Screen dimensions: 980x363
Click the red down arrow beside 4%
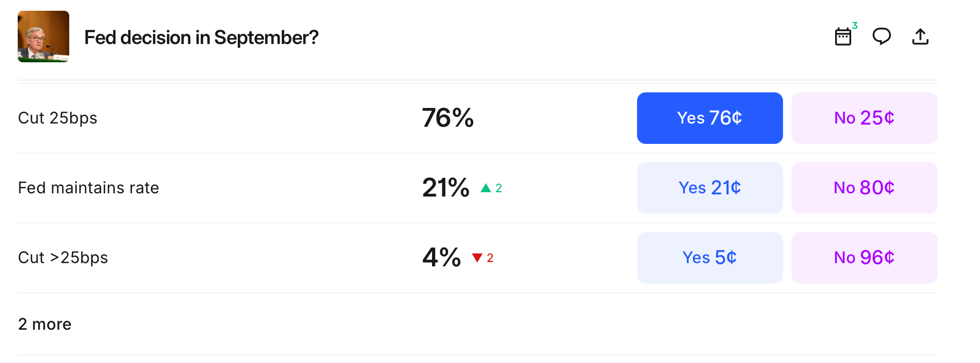point(477,258)
